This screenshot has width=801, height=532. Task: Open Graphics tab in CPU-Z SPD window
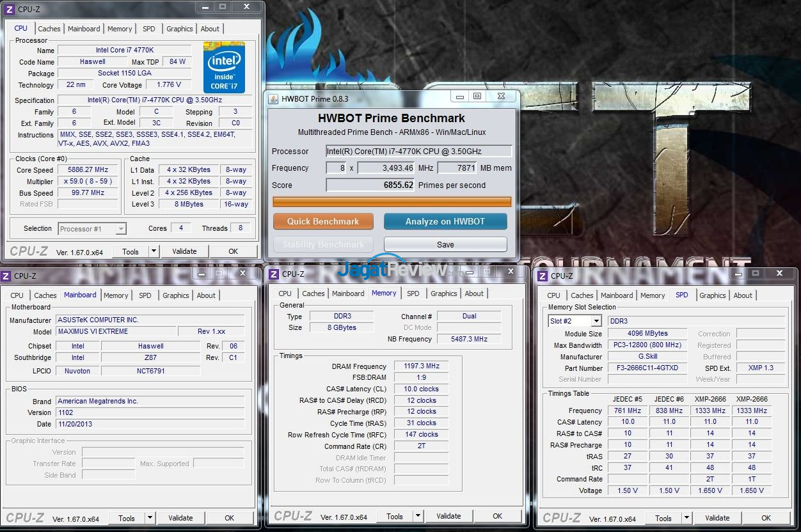click(x=713, y=295)
